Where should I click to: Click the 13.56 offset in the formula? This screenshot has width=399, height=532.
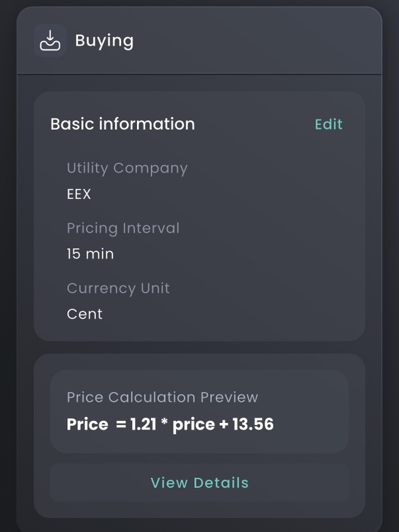tap(253, 424)
